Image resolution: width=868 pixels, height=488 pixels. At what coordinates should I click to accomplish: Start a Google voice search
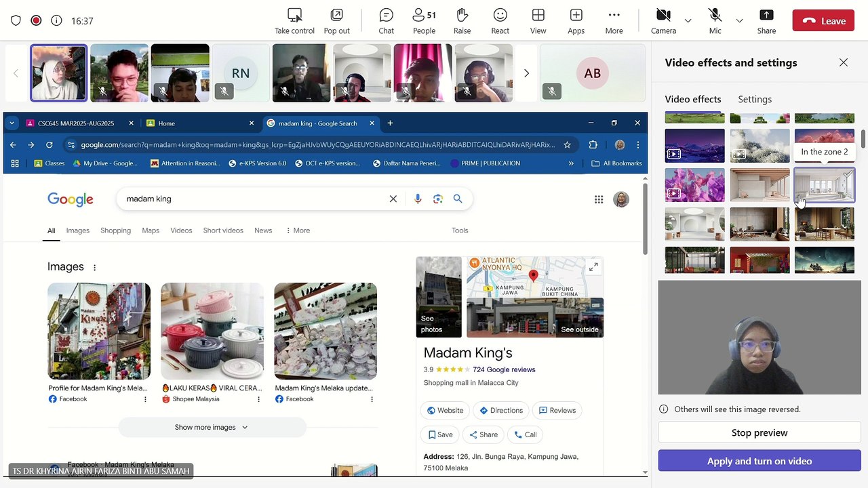pyautogui.click(x=418, y=199)
